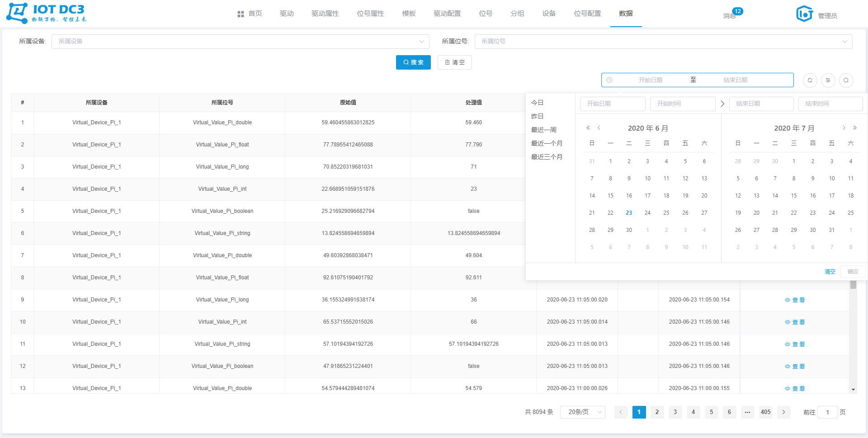View details for row 13 record

click(795, 389)
